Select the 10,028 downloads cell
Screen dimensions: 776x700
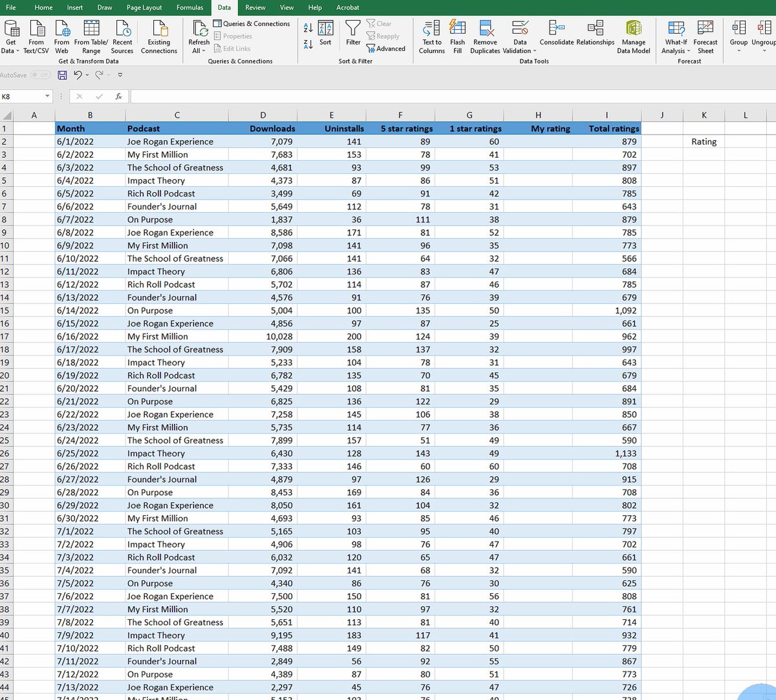pyautogui.click(x=263, y=336)
